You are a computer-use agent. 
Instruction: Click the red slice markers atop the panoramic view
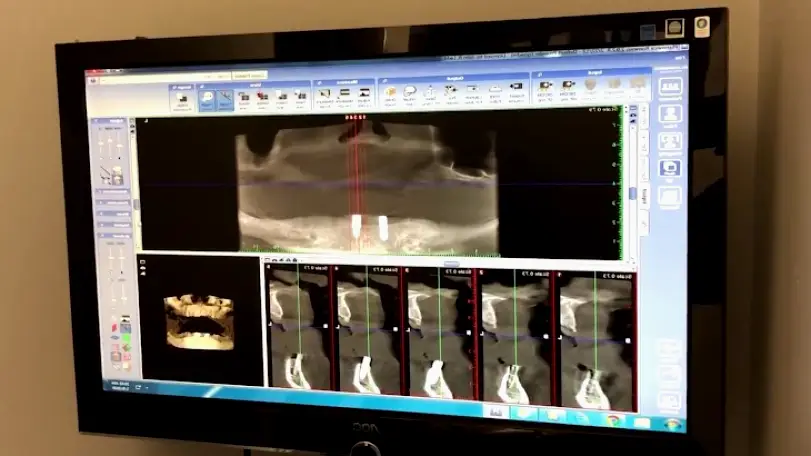(x=356, y=117)
